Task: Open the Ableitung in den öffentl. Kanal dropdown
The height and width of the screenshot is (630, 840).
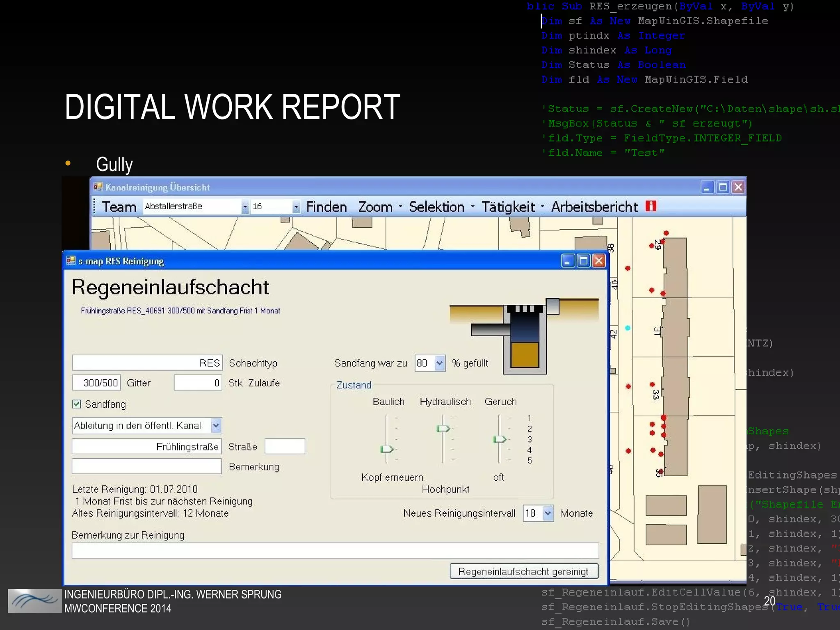Action: pyautogui.click(x=216, y=425)
